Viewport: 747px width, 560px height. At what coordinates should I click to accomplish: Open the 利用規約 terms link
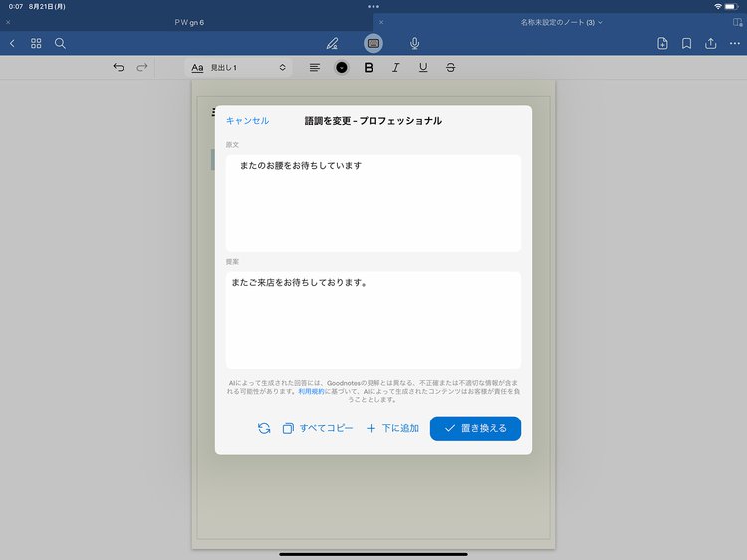(x=311, y=391)
